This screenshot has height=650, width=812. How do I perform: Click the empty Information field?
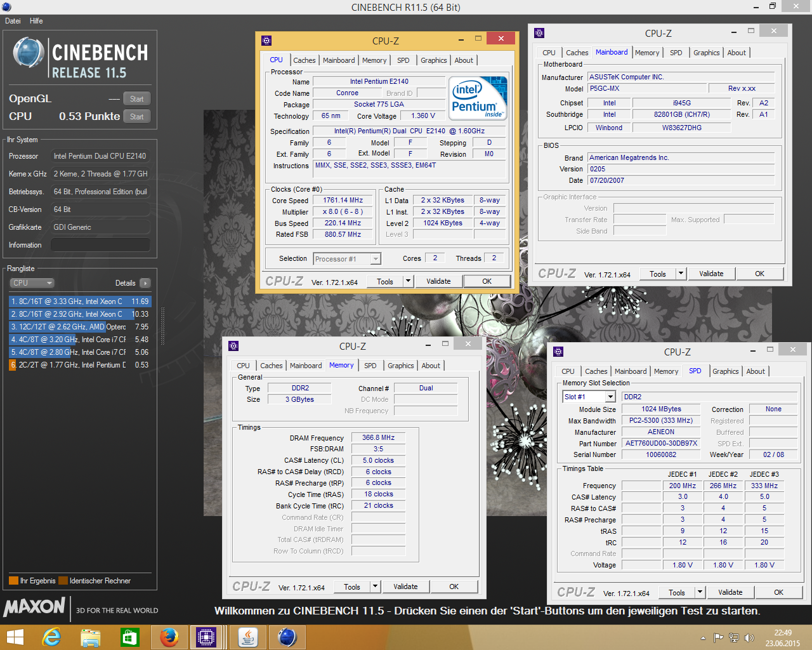click(100, 244)
